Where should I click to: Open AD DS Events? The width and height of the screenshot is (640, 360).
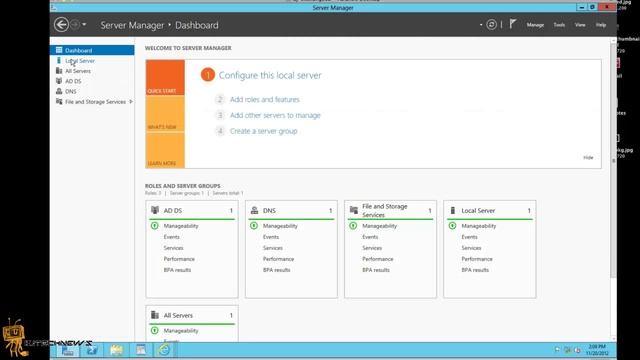[x=171, y=237]
